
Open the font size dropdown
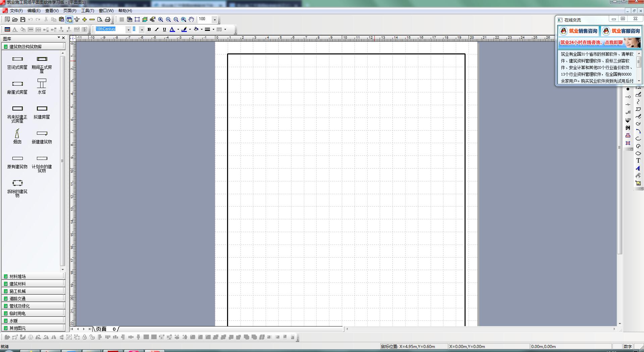(x=142, y=30)
